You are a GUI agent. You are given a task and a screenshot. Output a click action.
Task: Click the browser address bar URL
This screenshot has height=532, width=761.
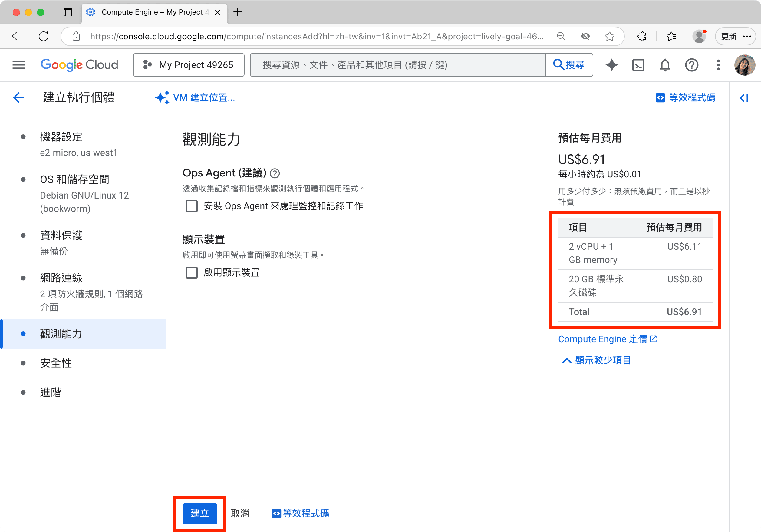click(317, 36)
